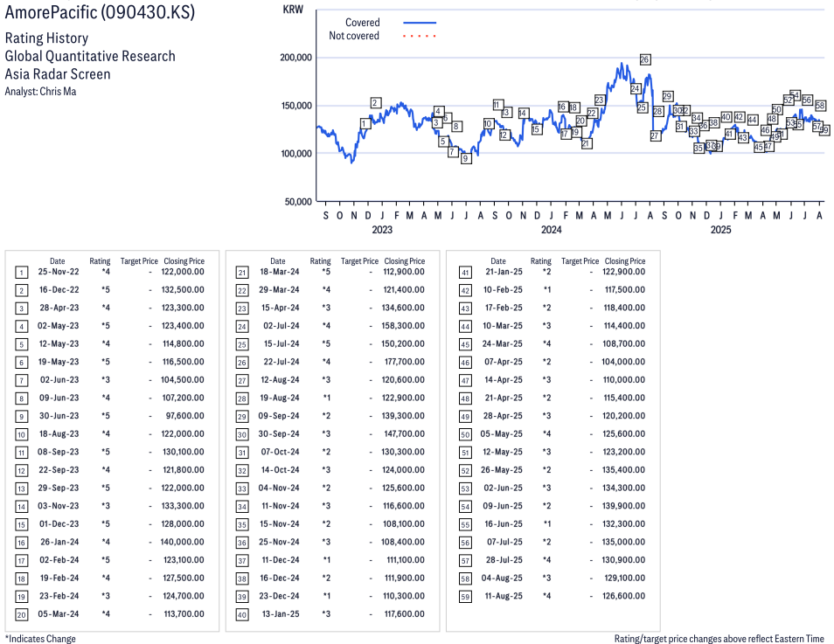The height and width of the screenshot is (644, 834).
Task: Select the Rating History heading
Action: (47, 38)
